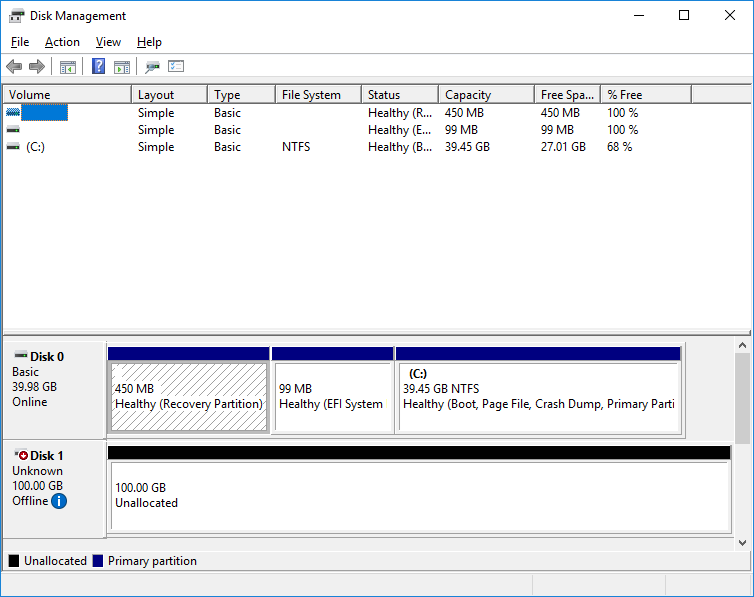The width and height of the screenshot is (754, 597).
Task: Click the 39.98 GB size text under Disk 0
Action: click(x=35, y=386)
